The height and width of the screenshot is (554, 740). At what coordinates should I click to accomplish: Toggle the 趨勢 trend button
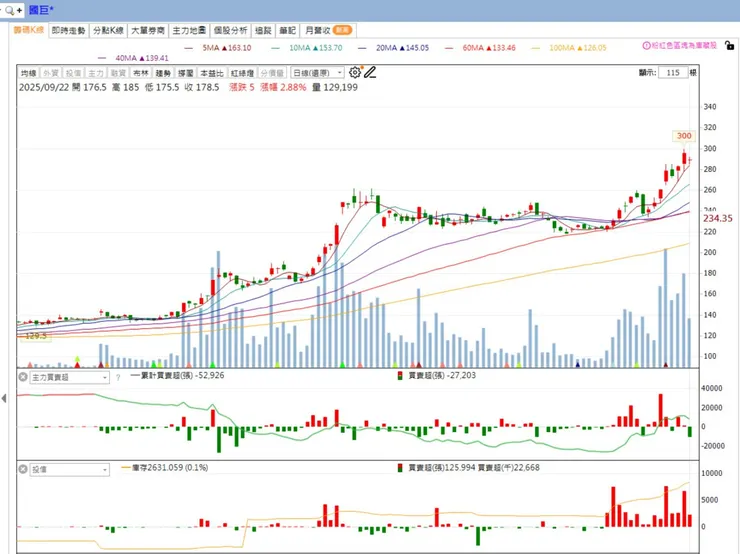click(163, 73)
